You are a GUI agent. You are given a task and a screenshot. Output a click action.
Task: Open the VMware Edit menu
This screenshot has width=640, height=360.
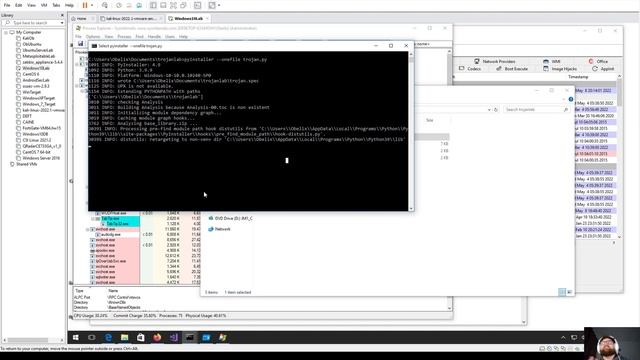click(19, 5)
